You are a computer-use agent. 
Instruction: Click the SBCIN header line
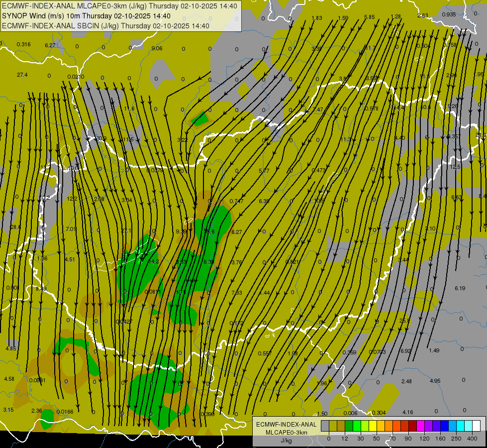105,26
